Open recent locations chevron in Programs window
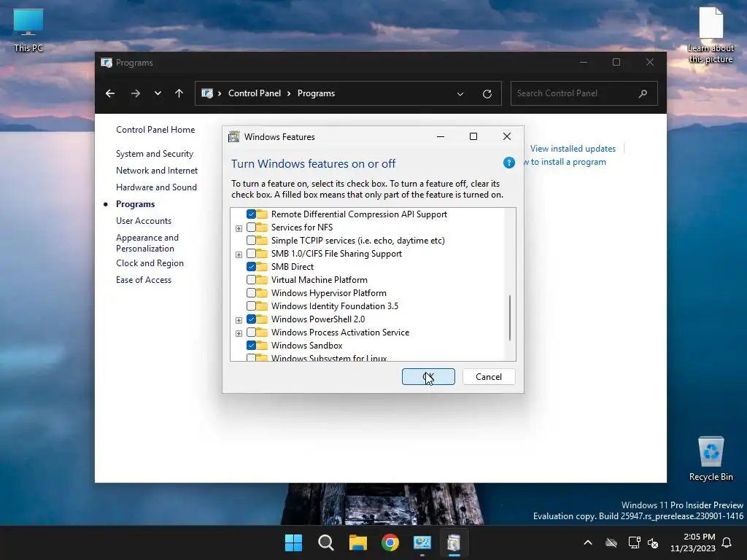 (158, 93)
